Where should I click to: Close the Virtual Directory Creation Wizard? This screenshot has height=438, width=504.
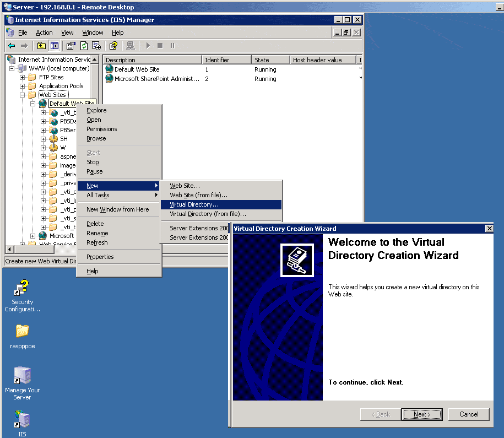point(489,229)
